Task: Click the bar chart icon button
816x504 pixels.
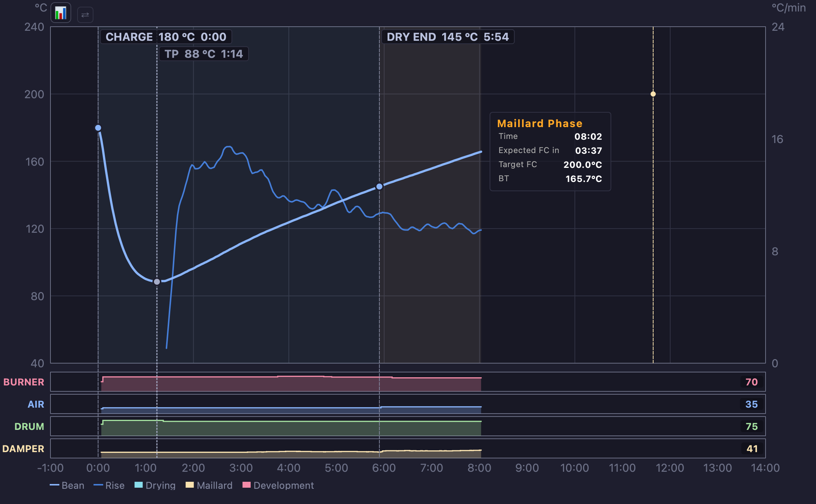Action: pyautogui.click(x=61, y=13)
